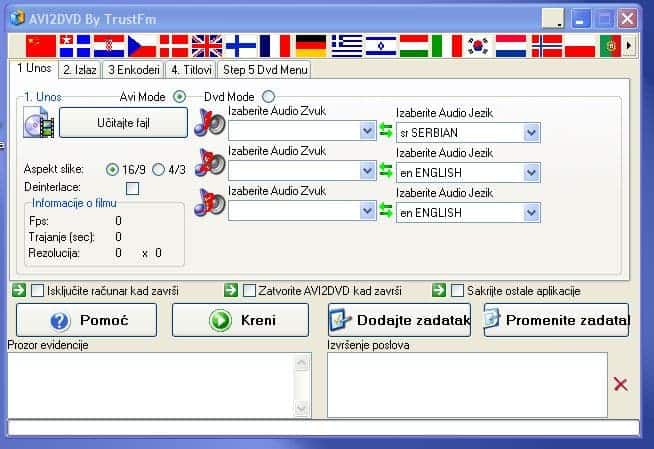Choose the Hungarian flag language
This screenshot has height=449, width=654.
(414, 46)
